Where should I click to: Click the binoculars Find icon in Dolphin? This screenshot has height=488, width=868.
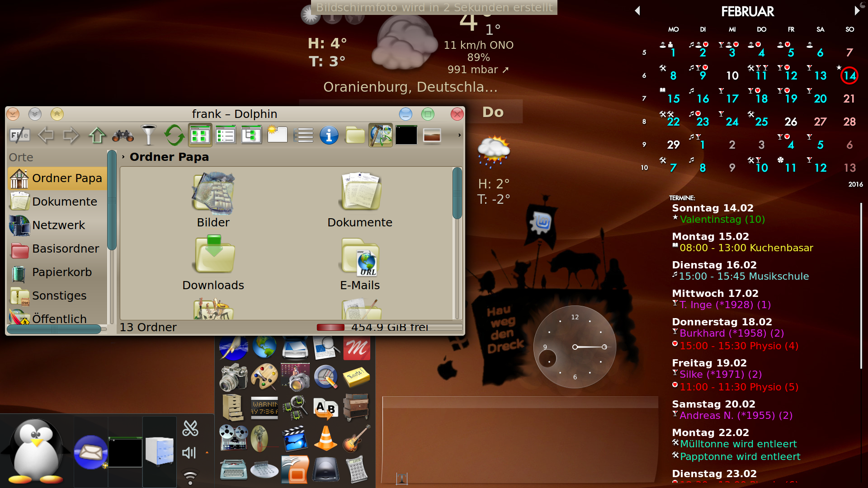[x=123, y=135]
